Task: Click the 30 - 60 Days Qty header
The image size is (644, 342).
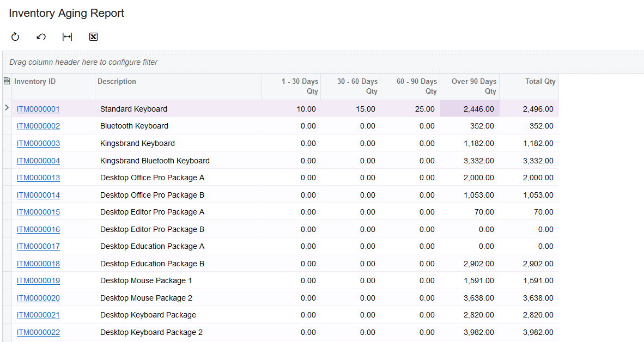Action: click(356, 86)
